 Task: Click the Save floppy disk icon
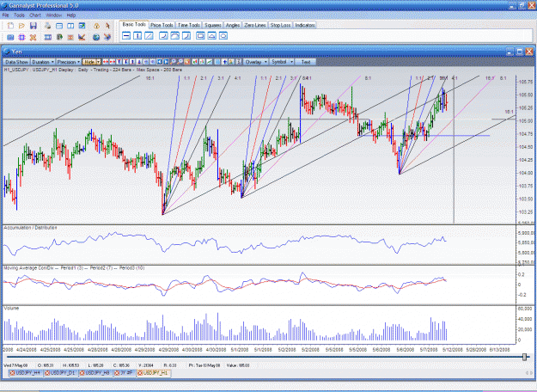tap(34, 26)
